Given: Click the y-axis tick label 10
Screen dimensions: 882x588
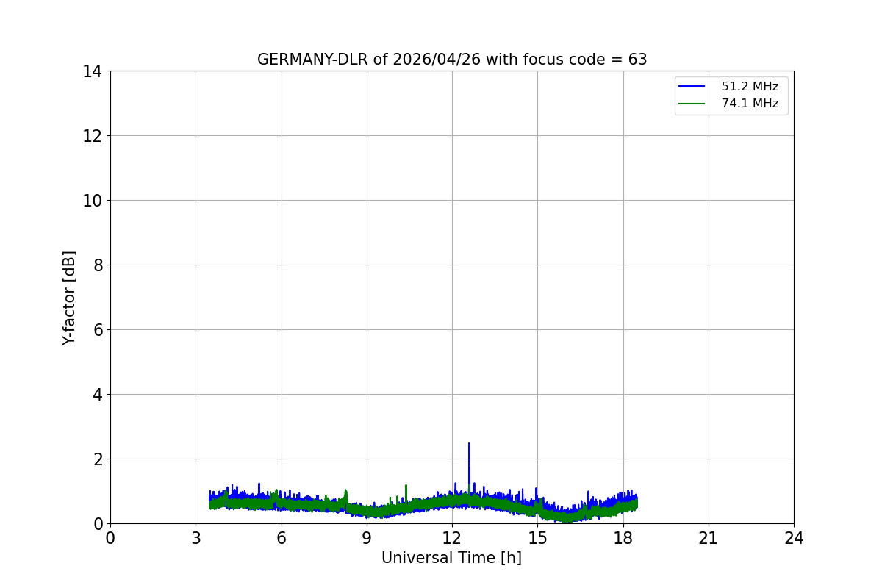Looking at the screenshot, I should click(92, 201).
